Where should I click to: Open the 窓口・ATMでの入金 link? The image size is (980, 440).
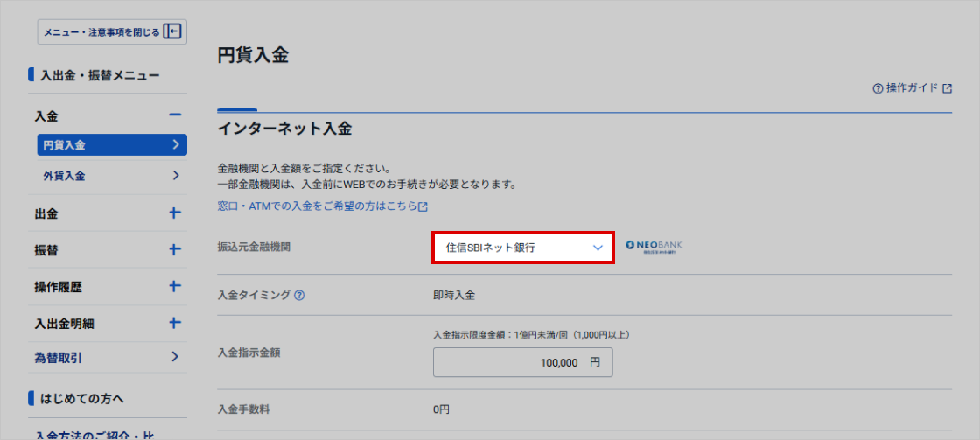click(x=317, y=207)
